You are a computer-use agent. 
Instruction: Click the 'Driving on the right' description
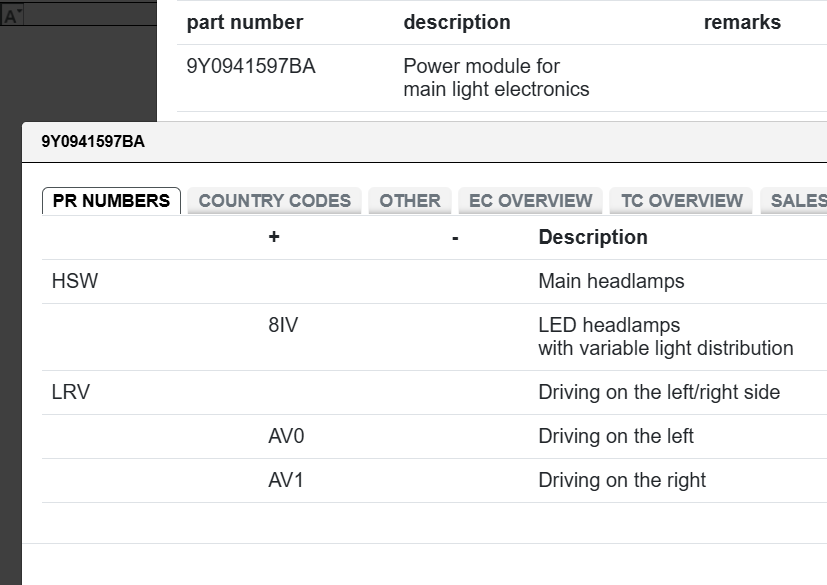(x=621, y=480)
